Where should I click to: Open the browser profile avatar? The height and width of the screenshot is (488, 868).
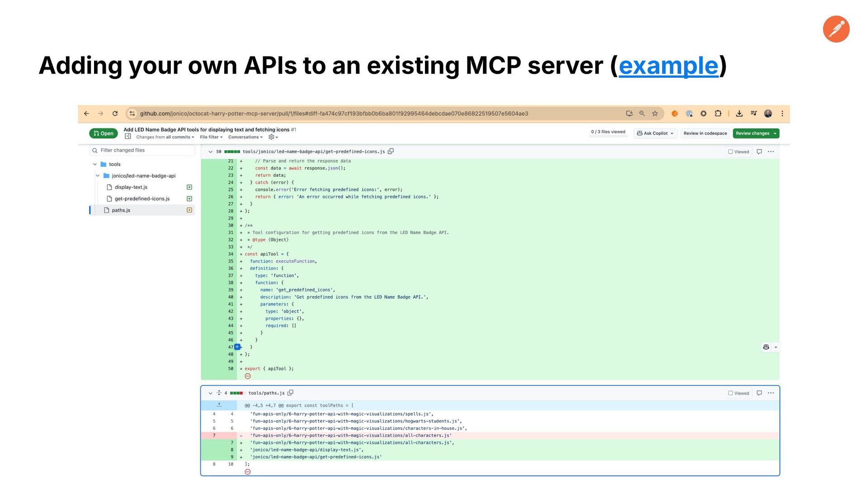768,113
